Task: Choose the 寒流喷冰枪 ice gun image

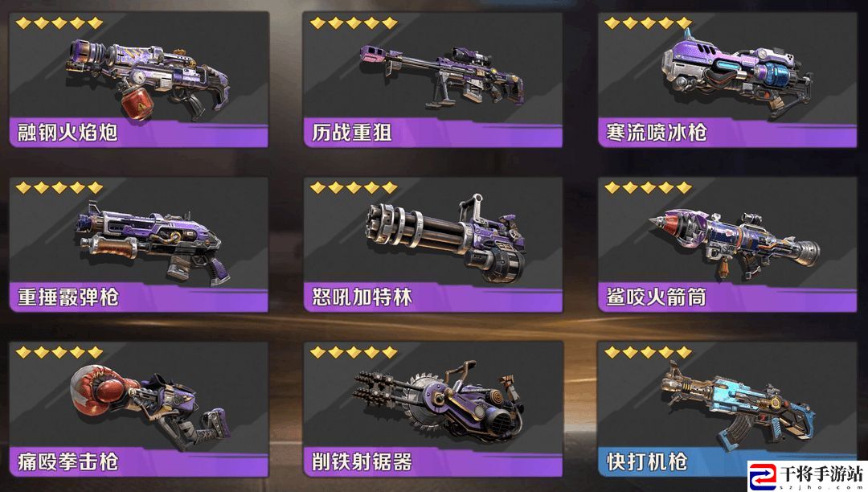Action: click(x=736, y=73)
